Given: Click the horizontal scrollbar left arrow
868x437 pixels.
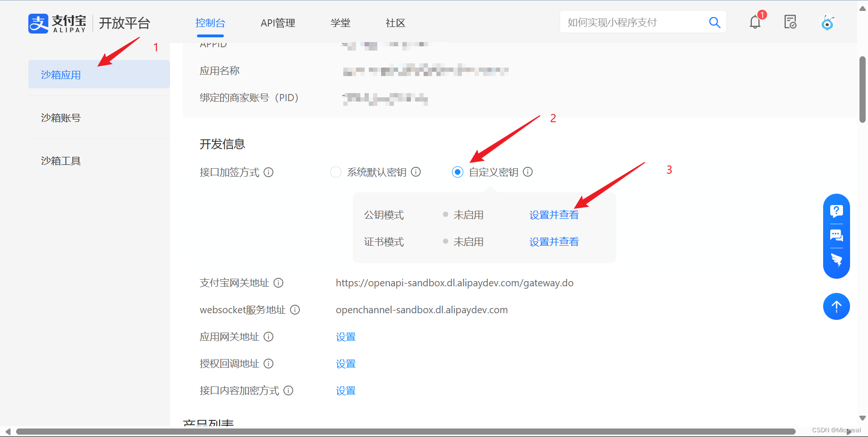Looking at the screenshot, I should click(x=7, y=431).
